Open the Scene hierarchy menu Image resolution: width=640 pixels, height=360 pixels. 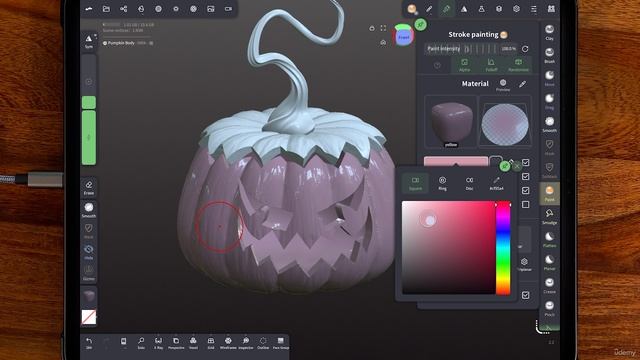click(x=124, y=9)
